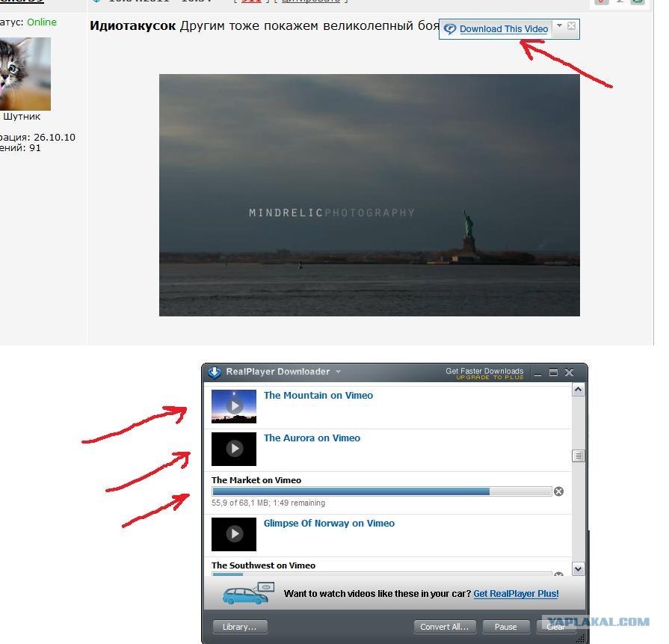The width and height of the screenshot is (669, 644).
Task: Play Glimpse Of Norway on Vimeo thumbnail
Action: click(234, 534)
